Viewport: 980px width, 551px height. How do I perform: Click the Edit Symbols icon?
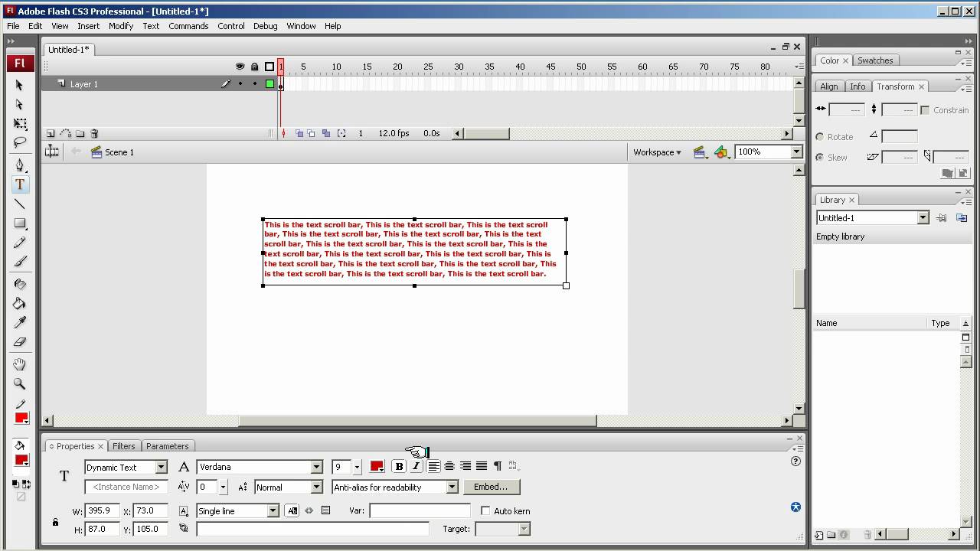point(721,152)
